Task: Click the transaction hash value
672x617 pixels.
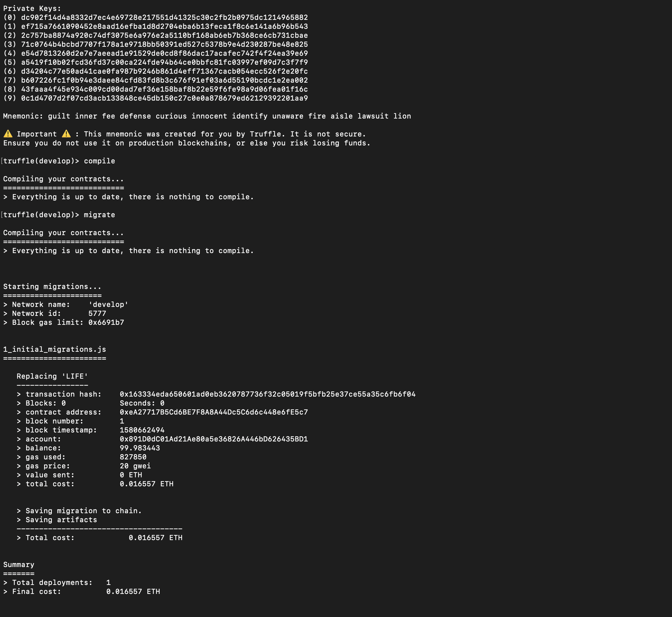Action: (267, 394)
